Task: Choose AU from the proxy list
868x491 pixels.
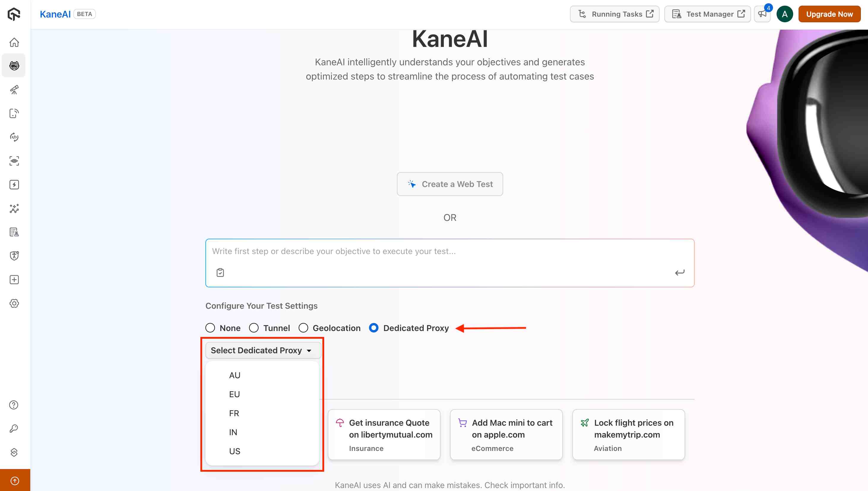Action: coord(235,375)
